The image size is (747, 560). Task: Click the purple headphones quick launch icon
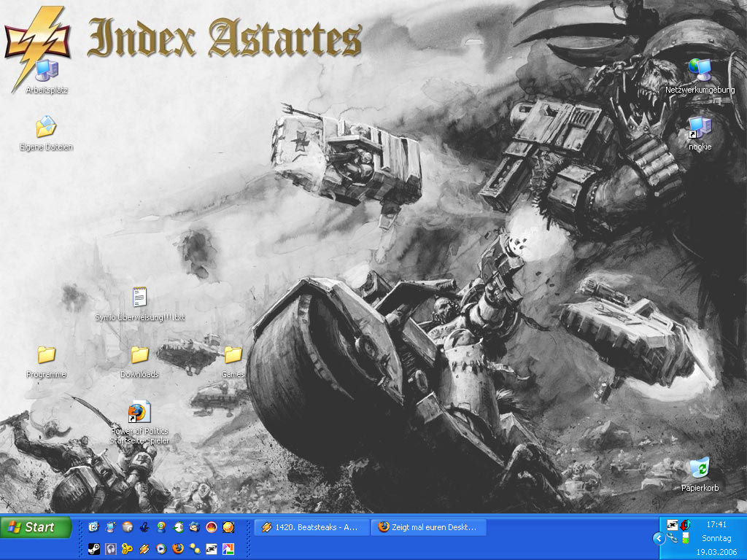(111, 549)
